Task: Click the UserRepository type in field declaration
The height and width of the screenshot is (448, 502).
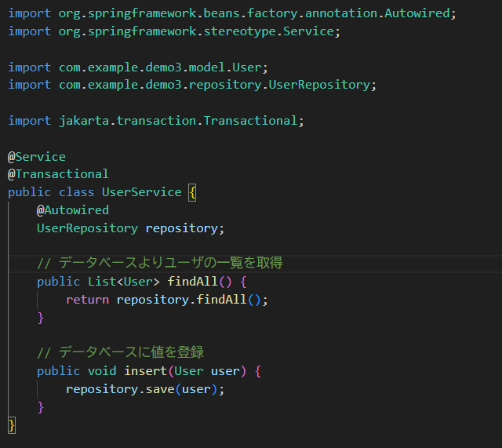Action: [87, 228]
